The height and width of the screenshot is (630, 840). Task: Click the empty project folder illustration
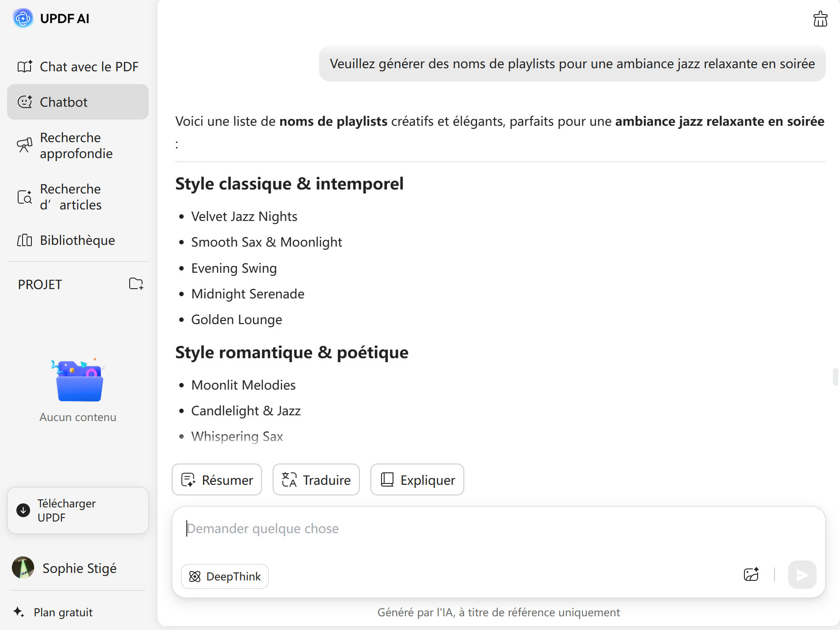point(78,381)
